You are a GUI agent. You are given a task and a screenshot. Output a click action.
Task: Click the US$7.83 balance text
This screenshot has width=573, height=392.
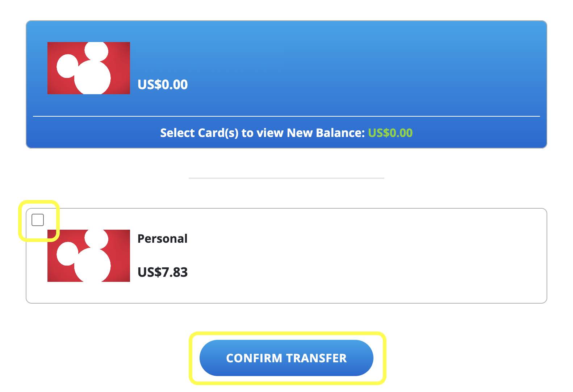click(163, 272)
